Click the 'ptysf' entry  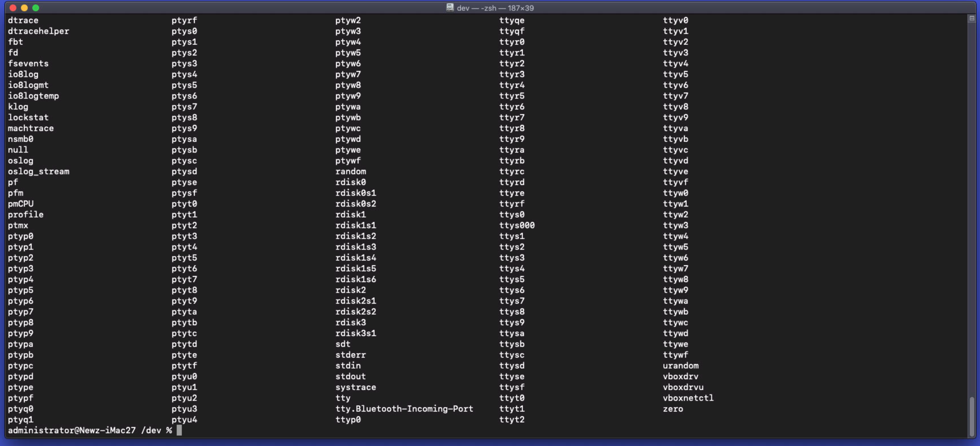pyautogui.click(x=184, y=193)
